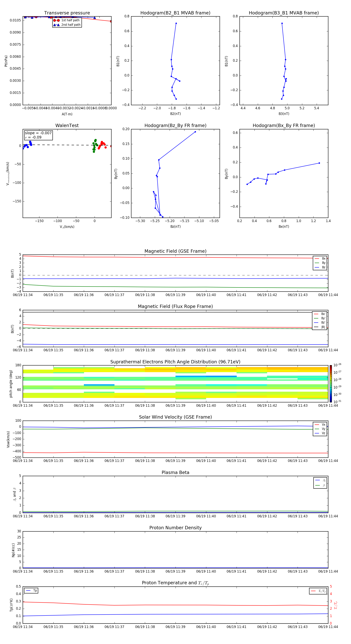Click the "Proton Temperature and Te/Tp" title

pos(175,583)
